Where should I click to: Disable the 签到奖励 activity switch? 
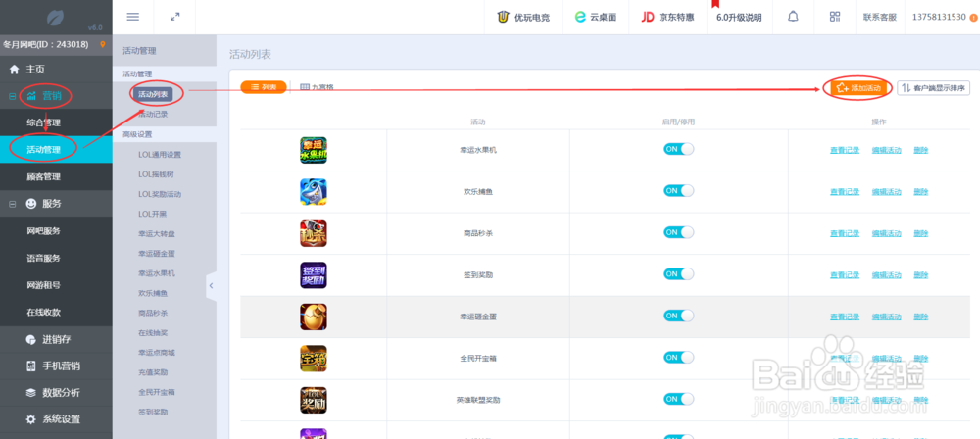pos(679,274)
